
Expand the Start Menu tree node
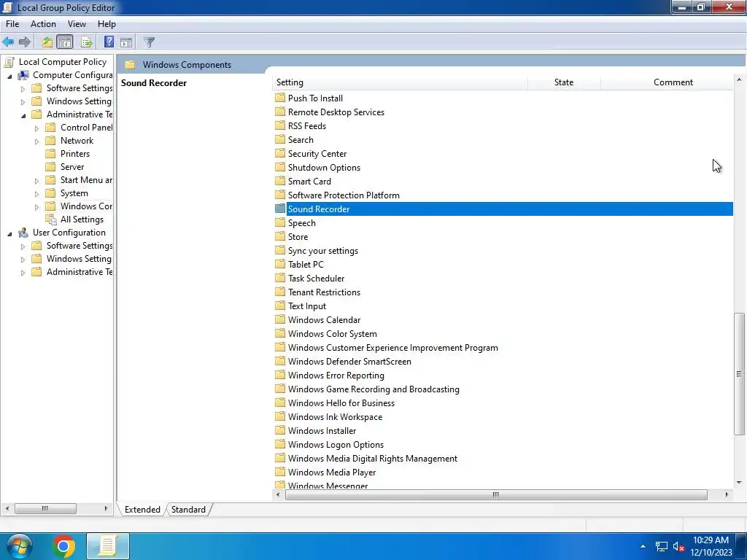coord(36,181)
